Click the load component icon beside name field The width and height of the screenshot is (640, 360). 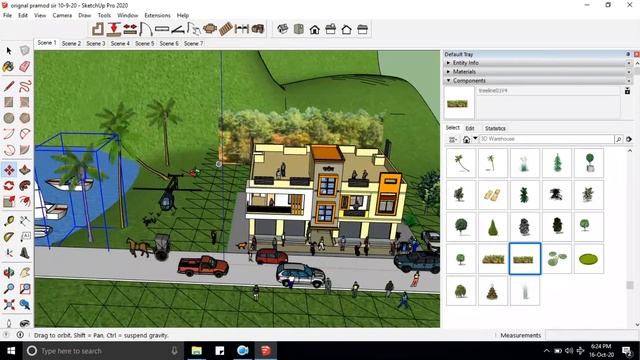coord(627,91)
